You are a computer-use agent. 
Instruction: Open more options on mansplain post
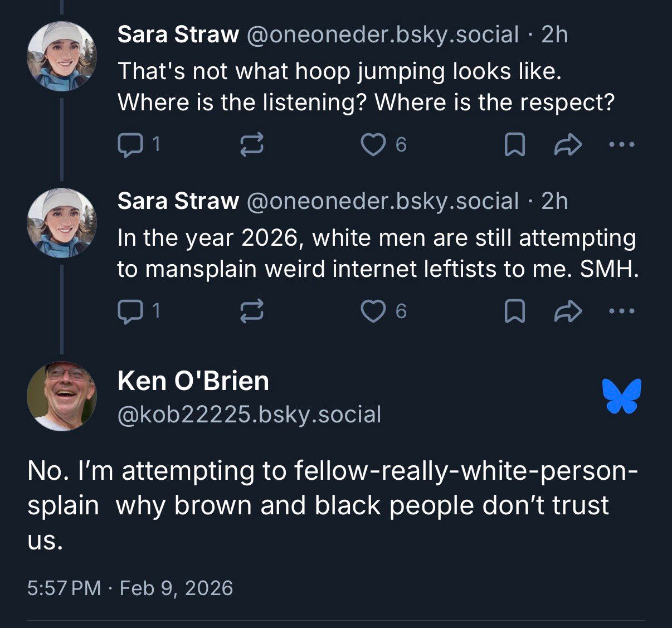point(621,311)
